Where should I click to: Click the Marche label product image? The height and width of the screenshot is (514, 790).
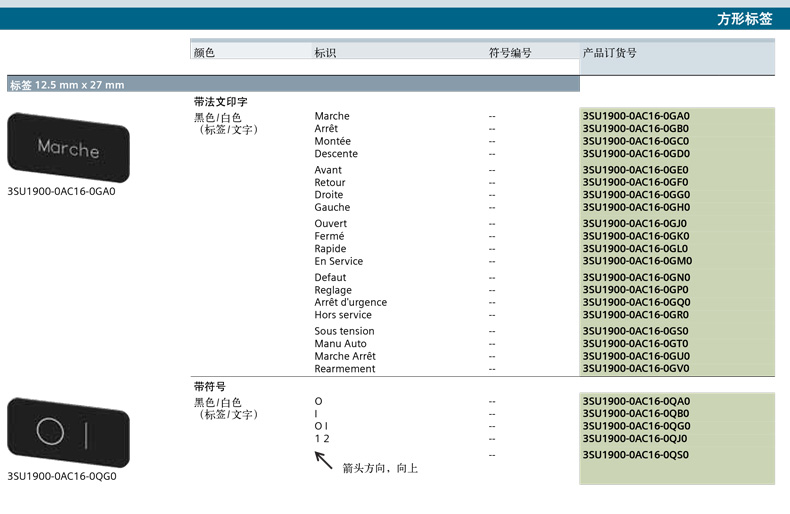click(x=68, y=148)
